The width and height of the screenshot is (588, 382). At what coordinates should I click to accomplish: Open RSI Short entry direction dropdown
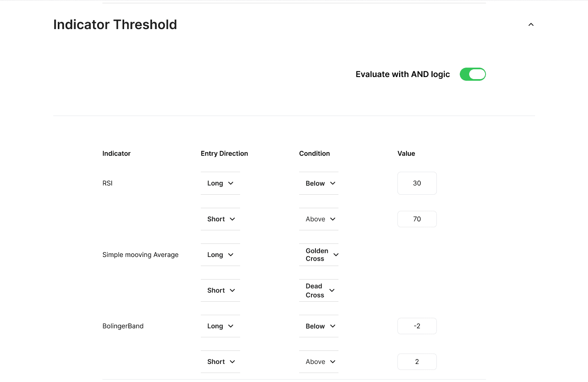tap(221, 219)
